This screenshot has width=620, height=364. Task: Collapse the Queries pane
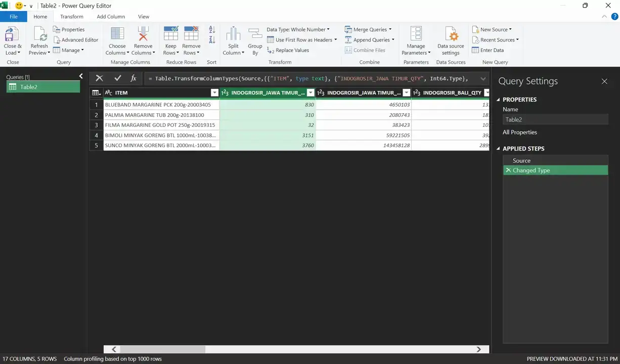pos(81,76)
